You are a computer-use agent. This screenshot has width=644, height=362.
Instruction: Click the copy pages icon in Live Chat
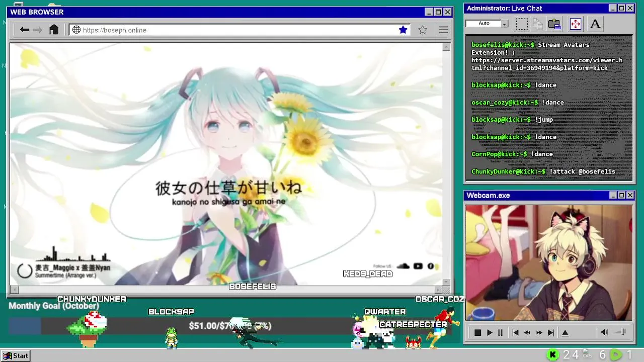[538, 24]
